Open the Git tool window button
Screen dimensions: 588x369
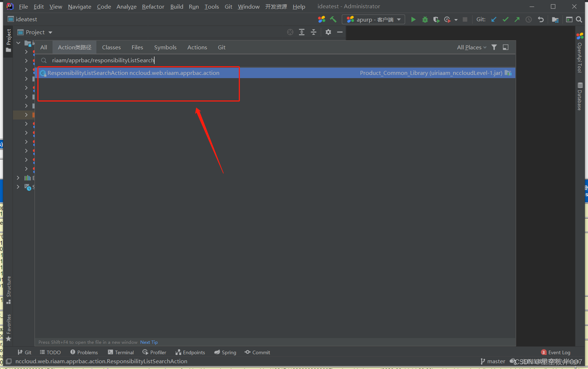(x=24, y=352)
